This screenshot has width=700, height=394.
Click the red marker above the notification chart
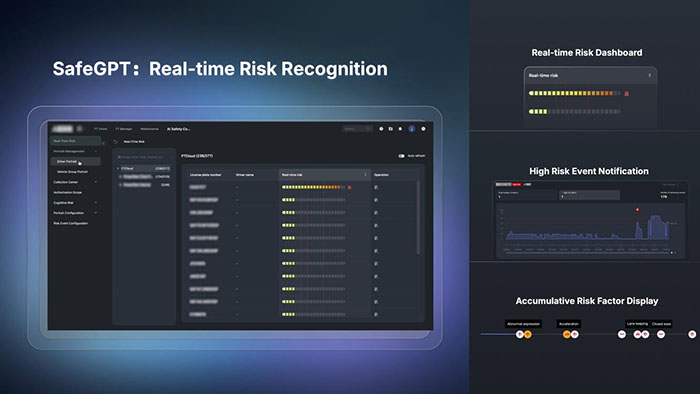pos(638,209)
